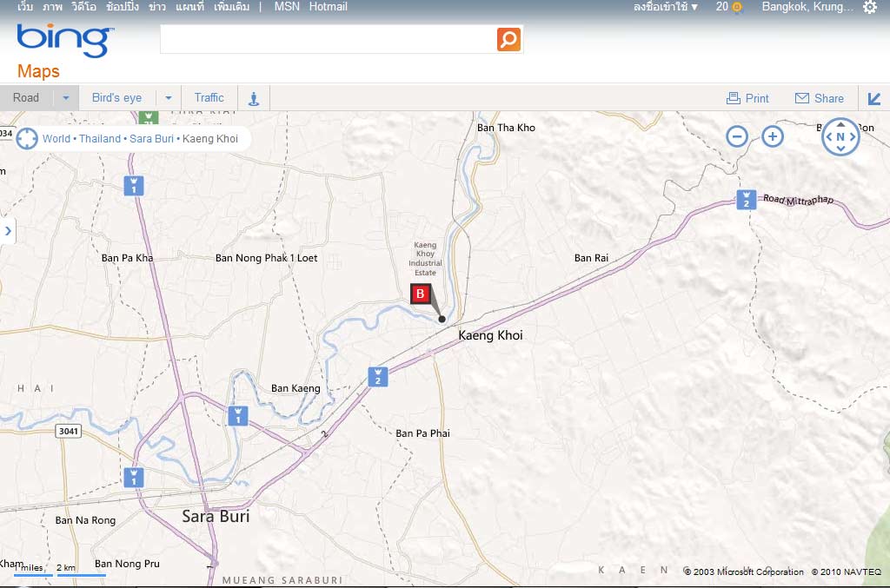Screen dimensions: 890x588
Task: Click the Print button
Action: (x=747, y=98)
